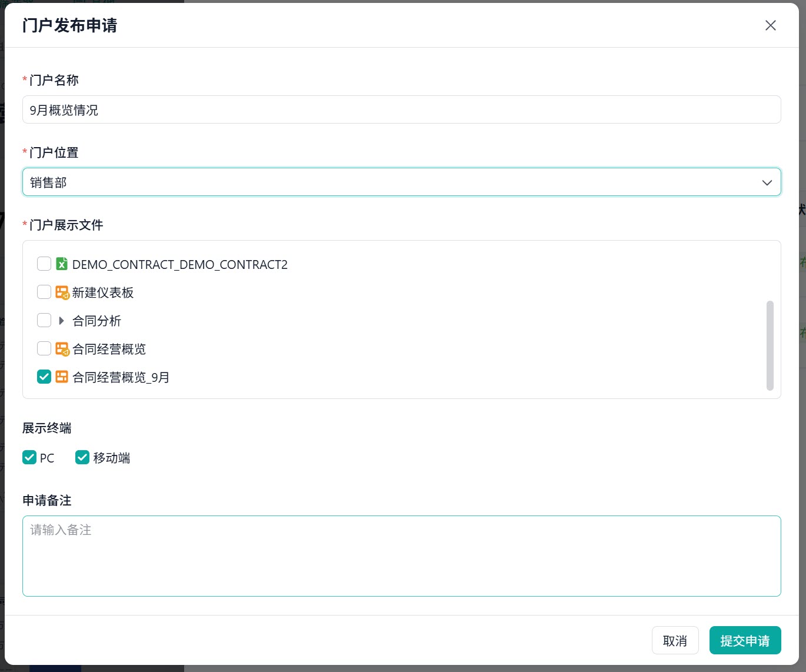Click the Excel icon beside DEMO_CONTRACT_DEMO_CONTRACT2
This screenshot has height=672, width=806.
pyautogui.click(x=62, y=264)
